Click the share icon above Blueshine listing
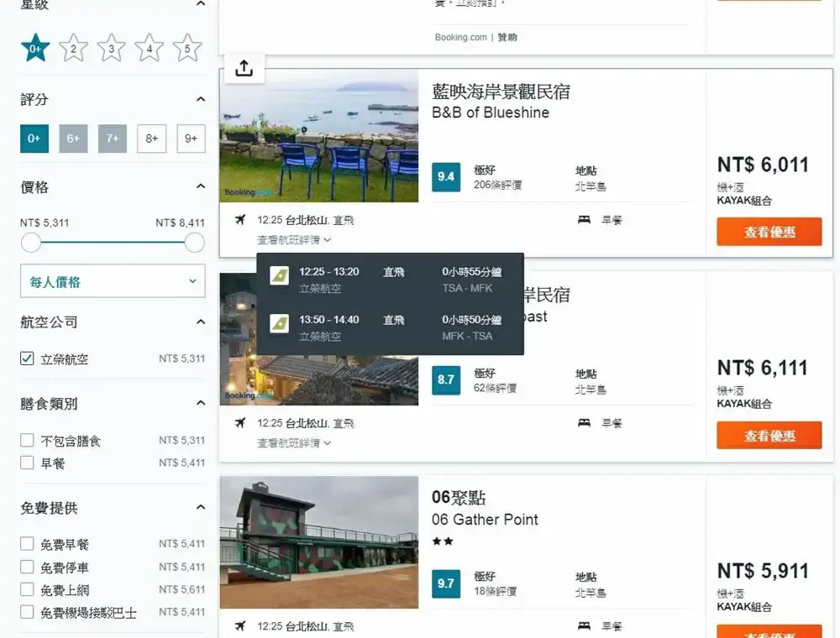Screen dimensions: 840x638 [x=244, y=69]
